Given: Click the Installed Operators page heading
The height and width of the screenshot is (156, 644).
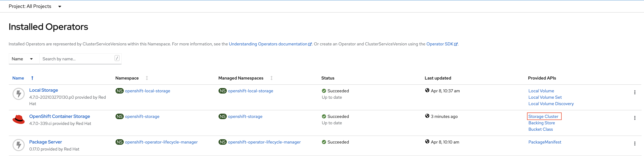Looking at the screenshot, I should pos(48,27).
